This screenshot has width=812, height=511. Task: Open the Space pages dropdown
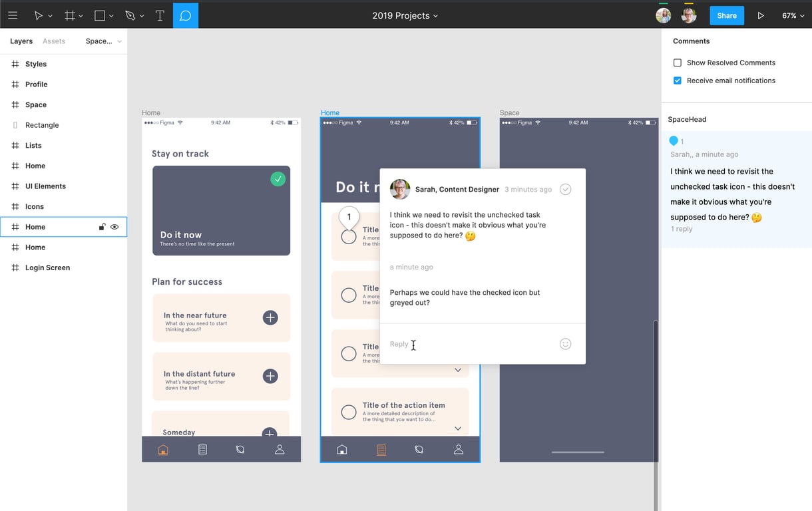[x=103, y=41]
